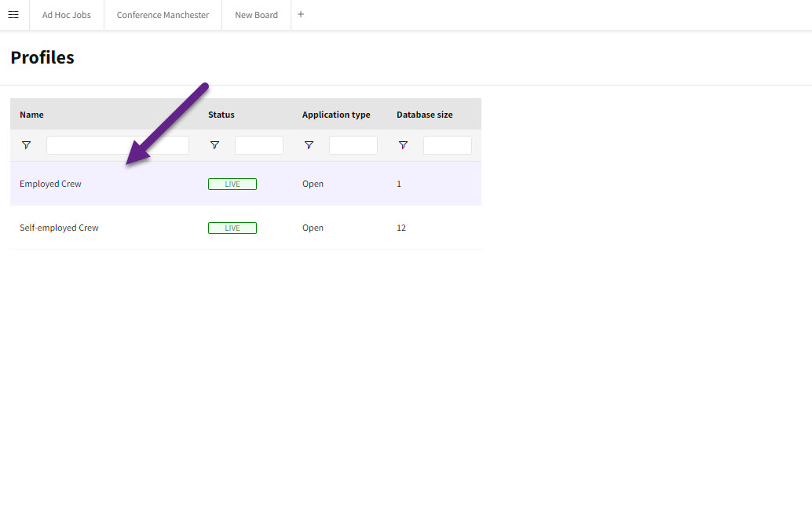Open the Conference Manchester tab
Viewport: 812px width, 518px height.
click(x=163, y=15)
